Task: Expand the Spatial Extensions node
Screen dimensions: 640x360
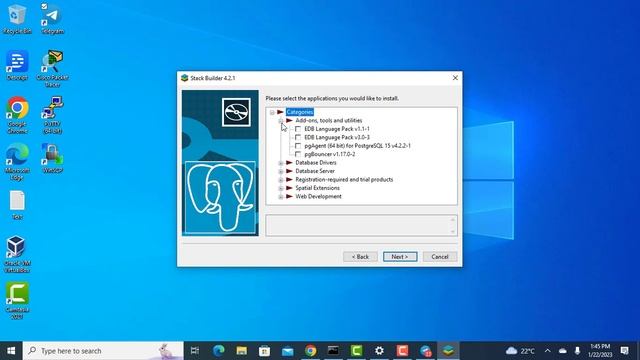Action: click(281, 189)
